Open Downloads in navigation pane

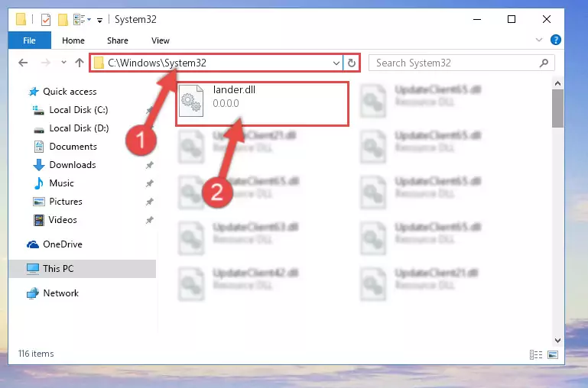(73, 165)
